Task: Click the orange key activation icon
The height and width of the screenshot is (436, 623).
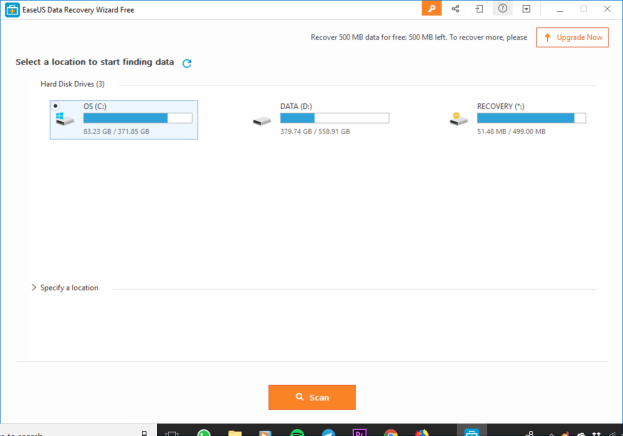Action: [x=432, y=8]
